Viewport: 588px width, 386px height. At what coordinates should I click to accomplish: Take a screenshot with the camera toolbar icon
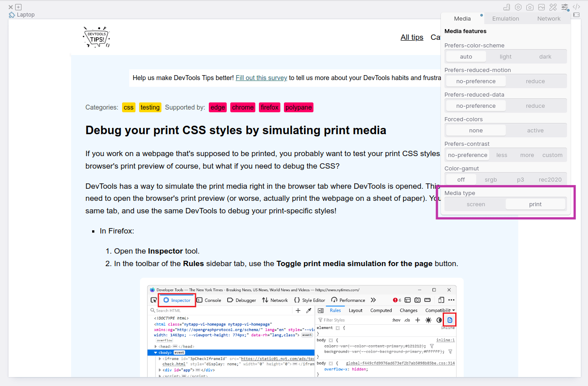529,7
